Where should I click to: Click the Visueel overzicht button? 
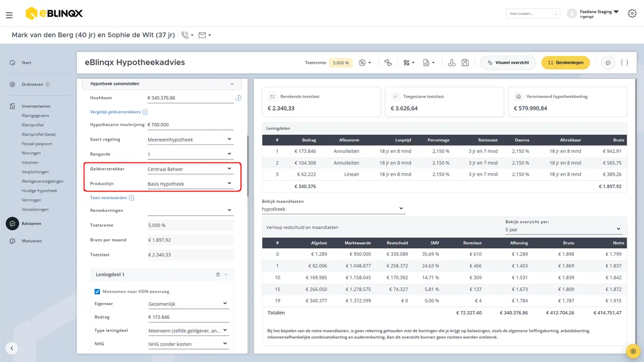tap(508, 63)
